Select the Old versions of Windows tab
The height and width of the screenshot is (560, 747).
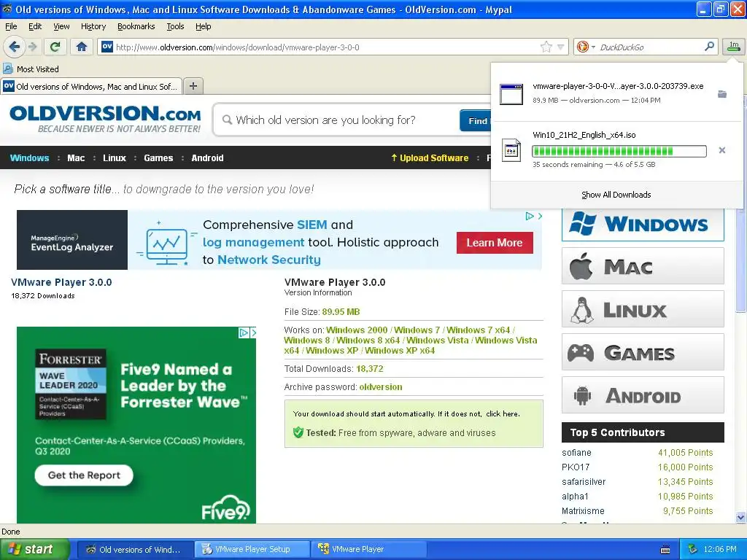91,86
